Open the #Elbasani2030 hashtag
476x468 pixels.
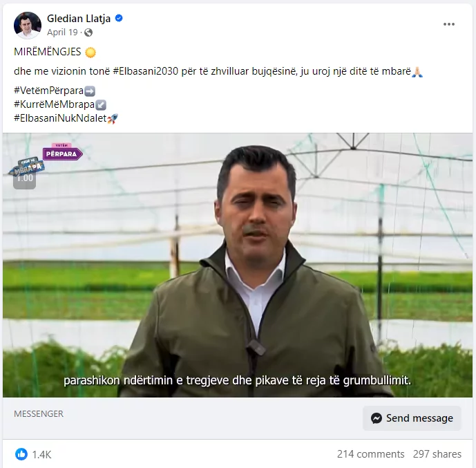click(x=145, y=71)
